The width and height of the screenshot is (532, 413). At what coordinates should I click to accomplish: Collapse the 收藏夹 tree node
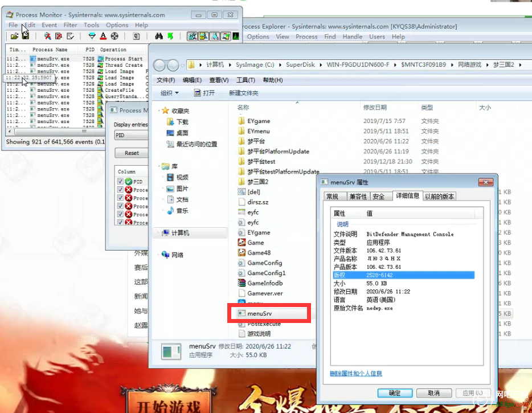tap(159, 111)
